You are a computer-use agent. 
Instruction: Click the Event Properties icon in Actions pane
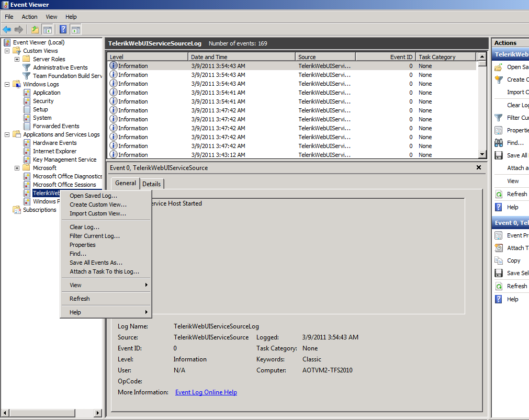click(x=499, y=235)
